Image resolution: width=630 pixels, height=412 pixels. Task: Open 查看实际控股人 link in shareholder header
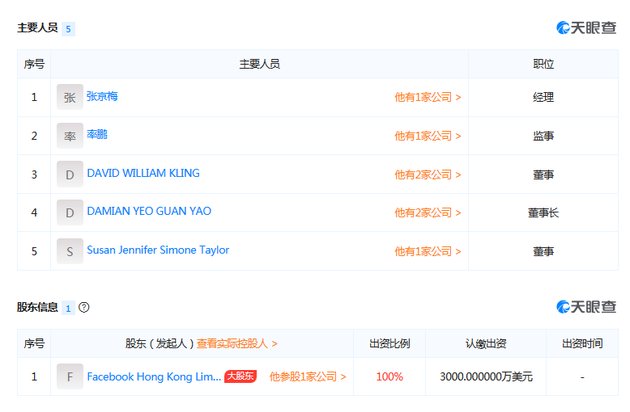(x=237, y=344)
